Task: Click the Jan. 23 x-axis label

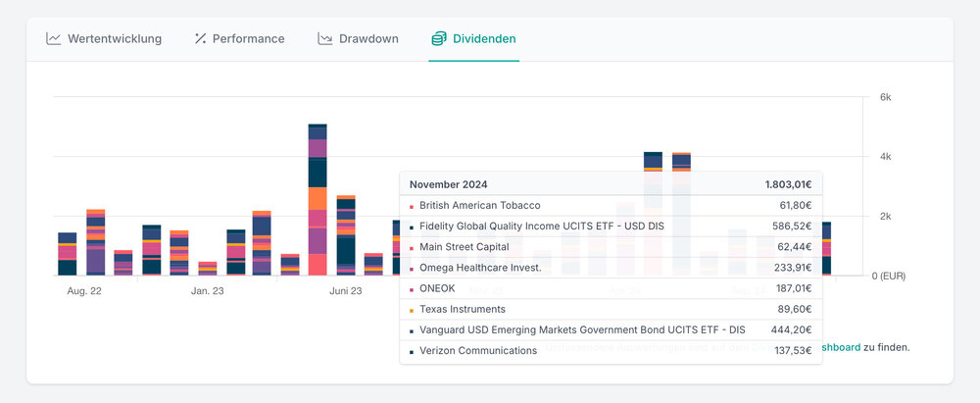Action: (207, 290)
